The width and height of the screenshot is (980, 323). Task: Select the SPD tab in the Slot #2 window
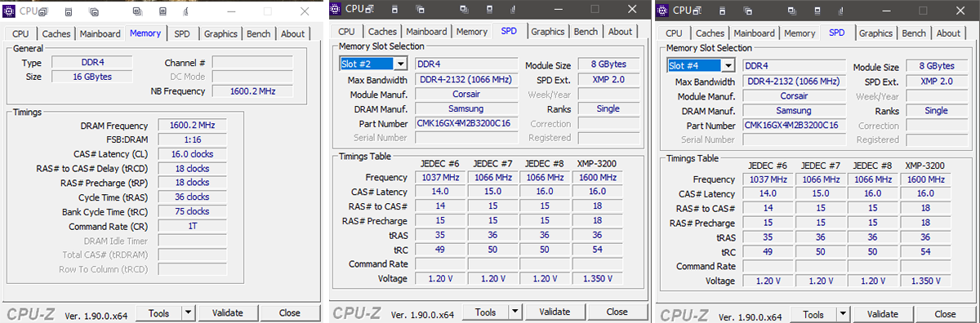509,31
